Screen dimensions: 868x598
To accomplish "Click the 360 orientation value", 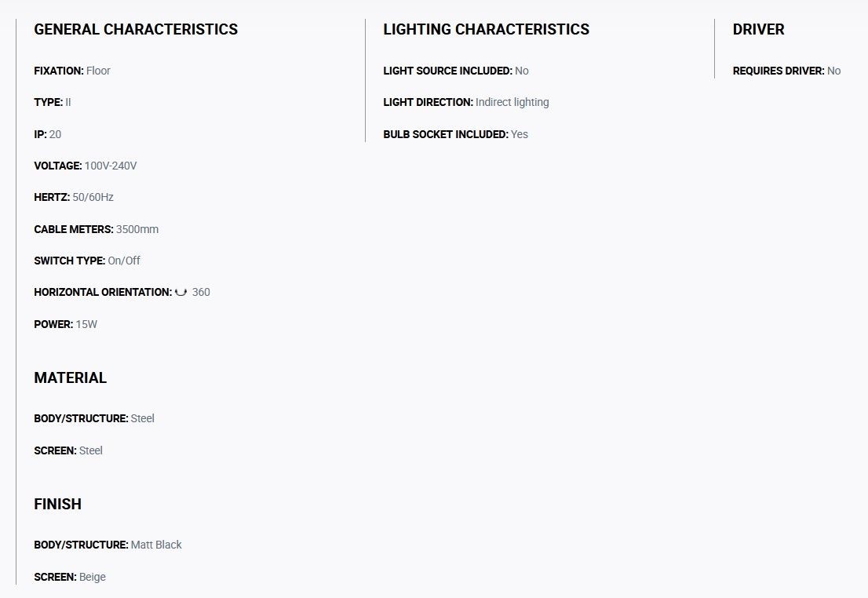I will point(201,293).
